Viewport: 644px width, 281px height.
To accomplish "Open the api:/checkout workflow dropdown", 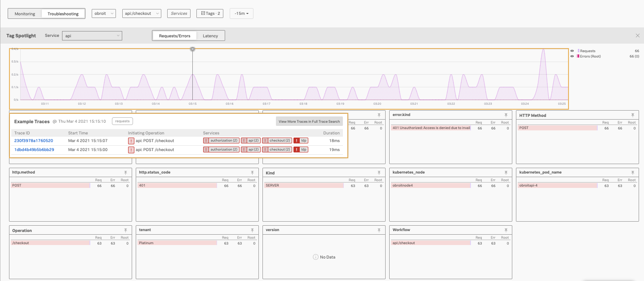I will tap(142, 13).
